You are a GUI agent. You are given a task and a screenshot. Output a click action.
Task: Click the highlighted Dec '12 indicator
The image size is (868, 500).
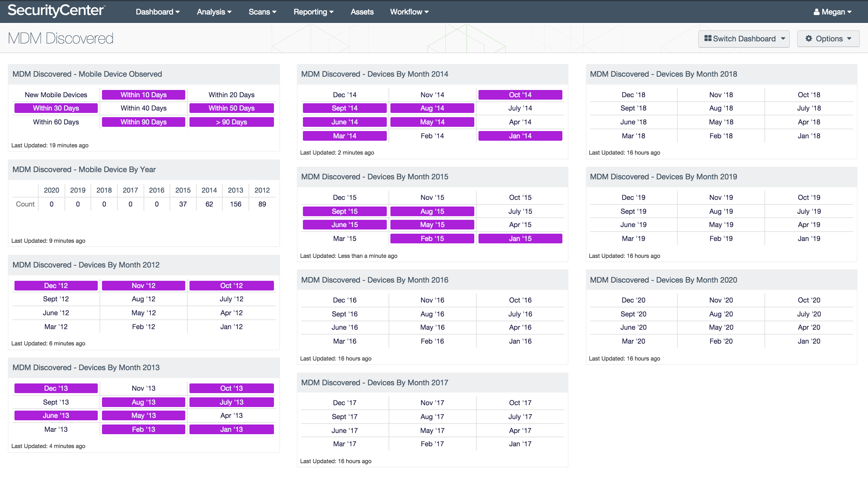pos(56,286)
